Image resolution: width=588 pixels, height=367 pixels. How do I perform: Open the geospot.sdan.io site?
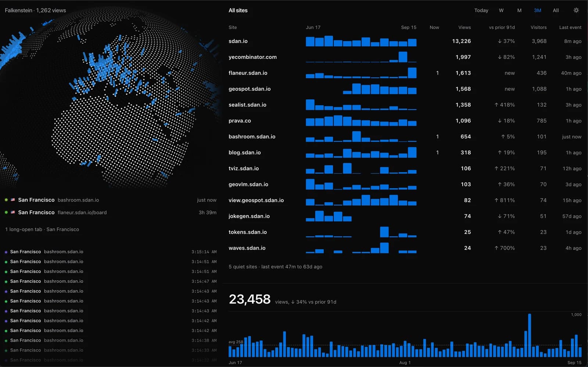[250, 89]
